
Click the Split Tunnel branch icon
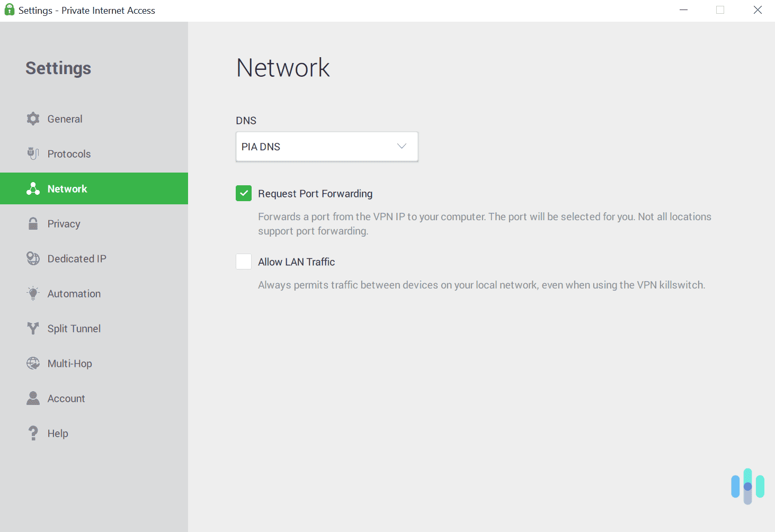click(x=33, y=328)
